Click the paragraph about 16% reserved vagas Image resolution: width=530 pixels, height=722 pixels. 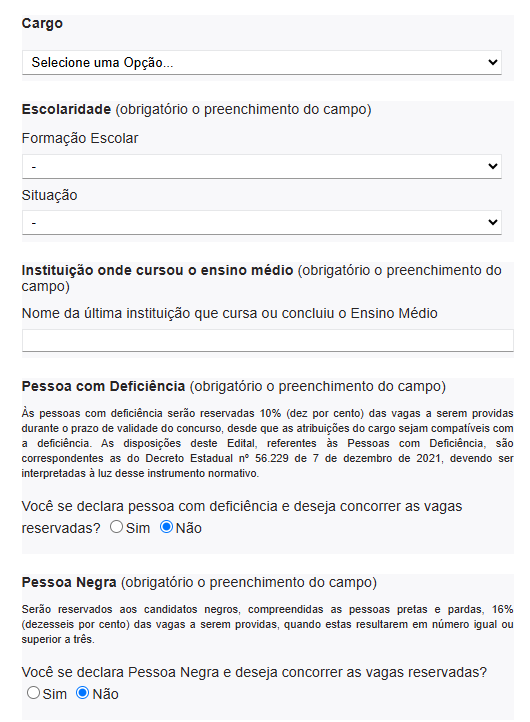tap(268, 624)
